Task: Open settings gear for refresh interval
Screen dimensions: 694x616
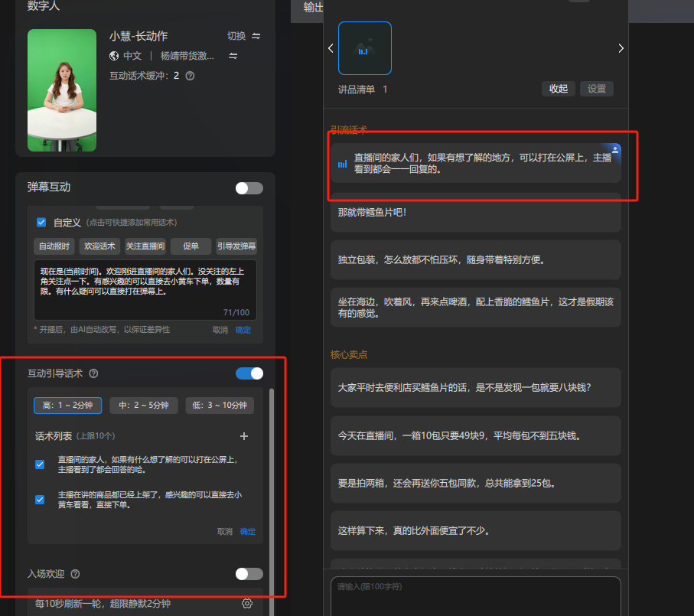Action: click(246, 604)
